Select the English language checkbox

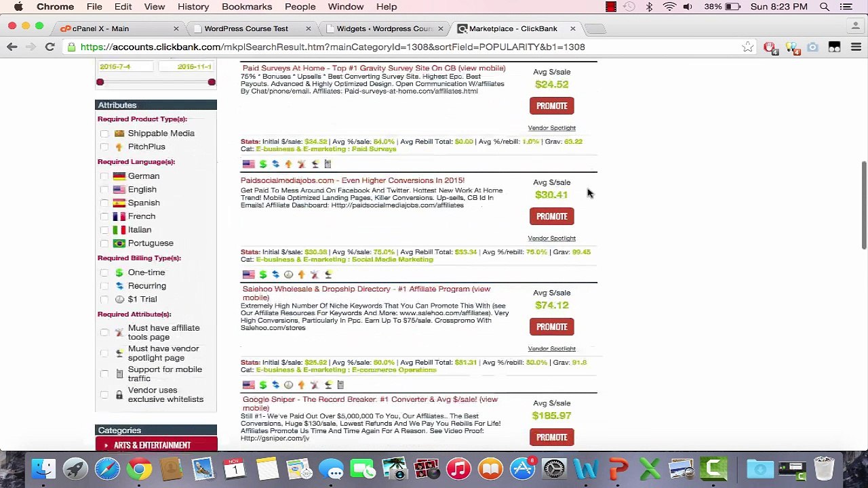104,190
